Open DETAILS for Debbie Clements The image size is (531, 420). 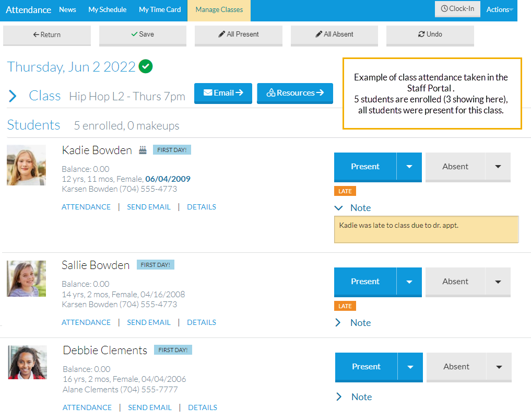pos(203,407)
